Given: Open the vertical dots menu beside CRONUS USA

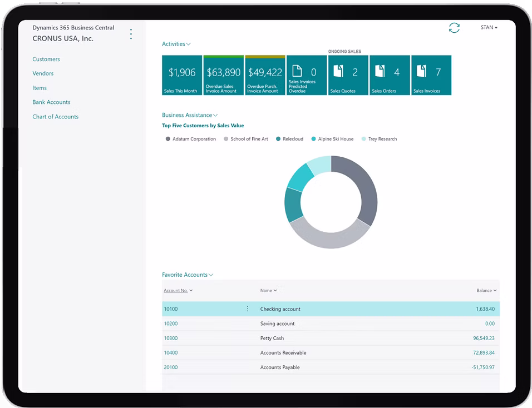Looking at the screenshot, I should 131,34.
